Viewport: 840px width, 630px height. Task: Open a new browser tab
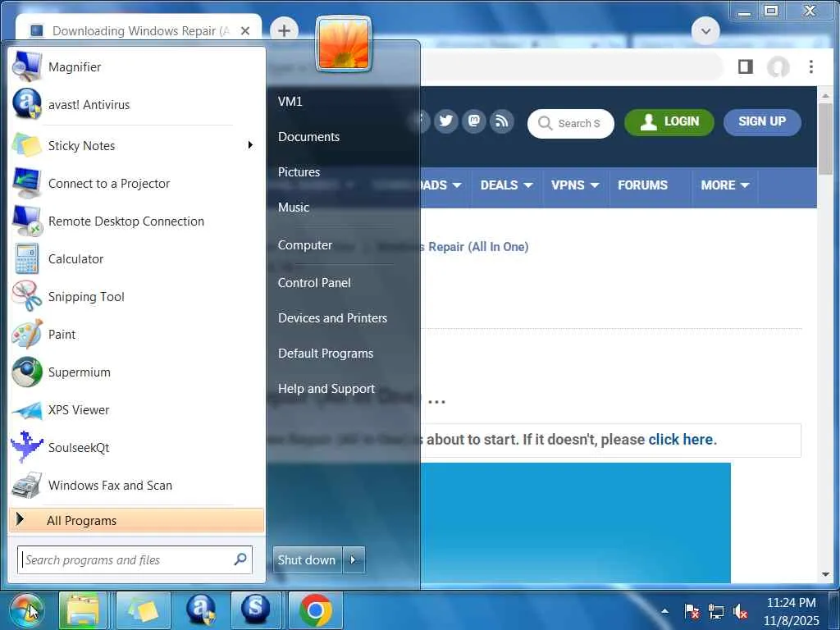click(x=285, y=31)
